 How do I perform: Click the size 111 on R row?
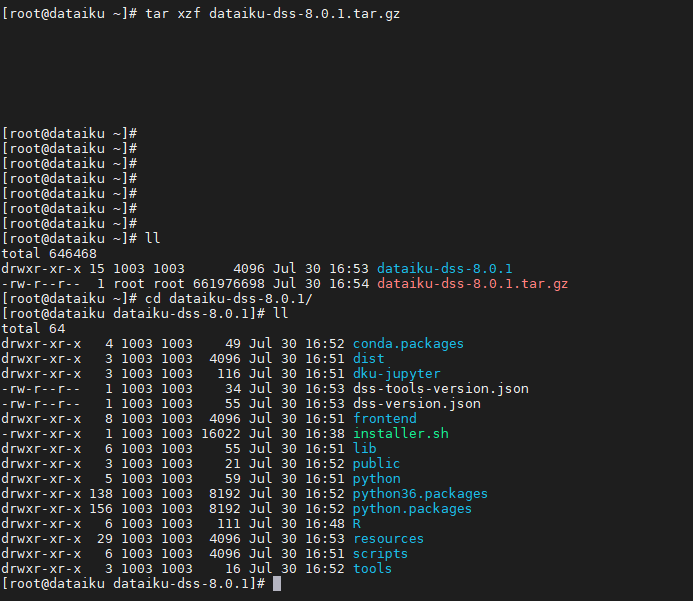228,524
